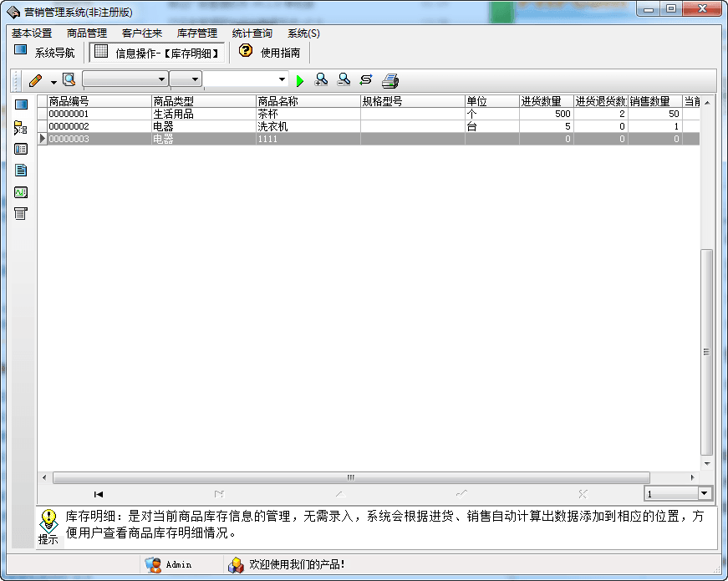Image resolution: width=728 pixels, height=581 pixels.
Task: Run the query with green play arrow
Action: [x=300, y=81]
